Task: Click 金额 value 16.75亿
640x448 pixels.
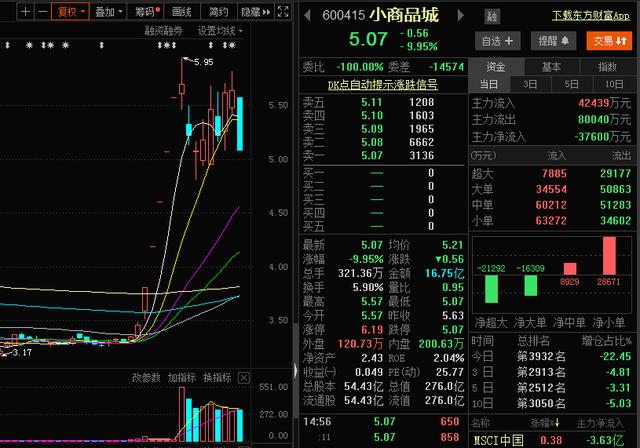Action: [444, 273]
